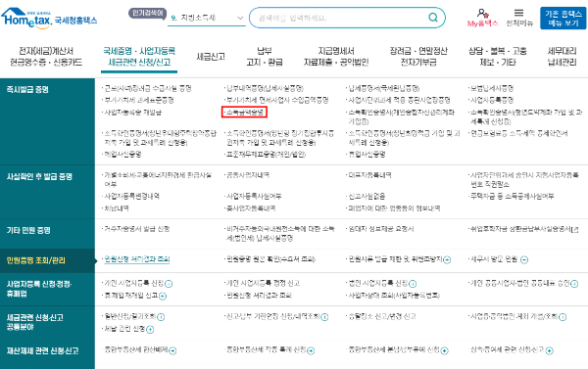
Task: Expand 상속·증여세 관련 신청·신고 plus icon
Action: pyautogui.click(x=550, y=350)
